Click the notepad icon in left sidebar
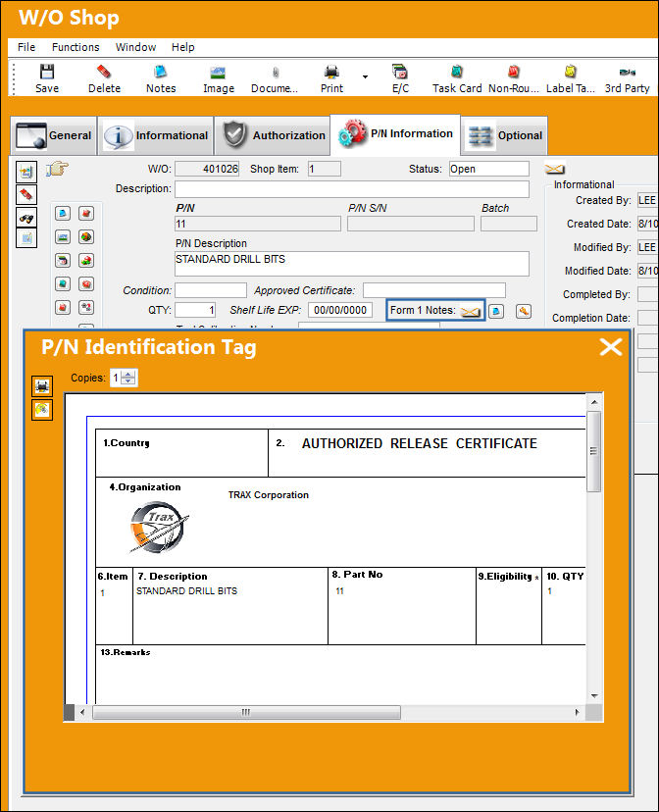Screen dimensions: 659x812 tap(26, 238)
